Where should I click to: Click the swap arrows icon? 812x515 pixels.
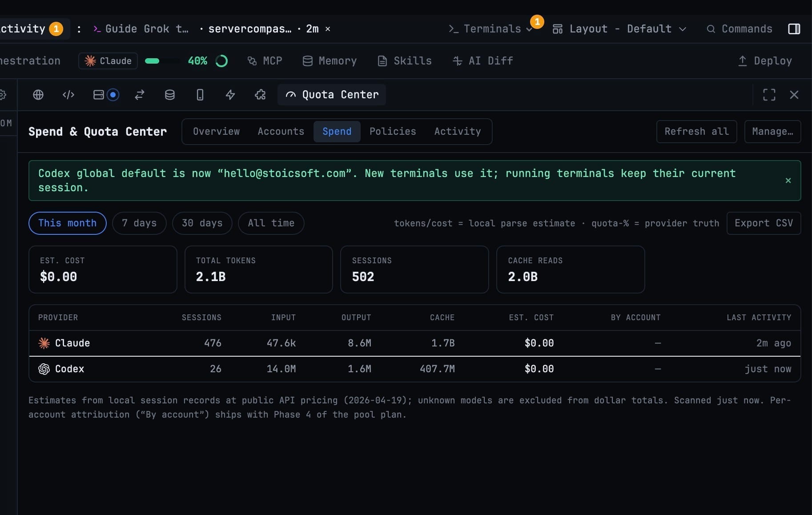140,95
